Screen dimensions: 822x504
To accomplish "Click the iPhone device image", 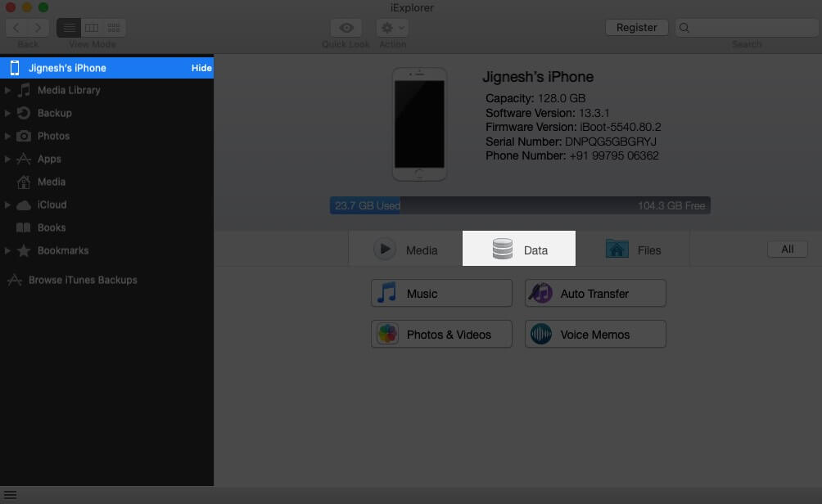I will [x=419, y=124].
